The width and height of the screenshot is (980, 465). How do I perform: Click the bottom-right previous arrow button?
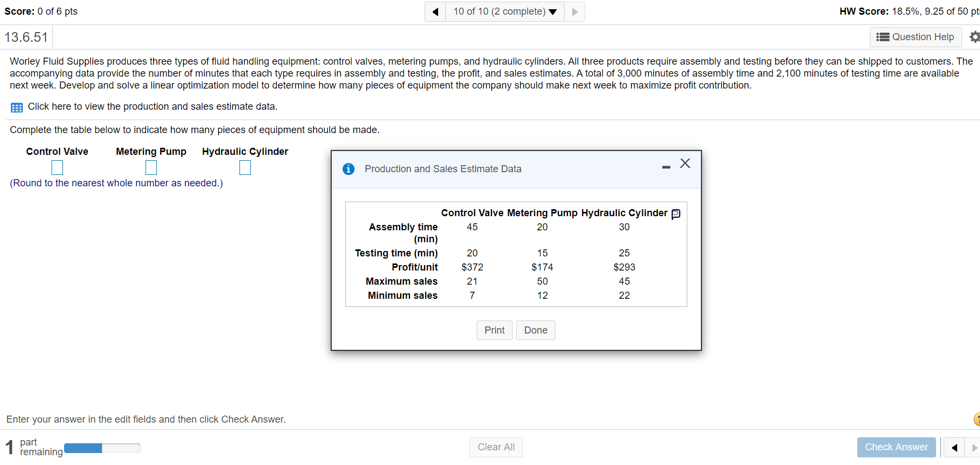tap(954, 448)
